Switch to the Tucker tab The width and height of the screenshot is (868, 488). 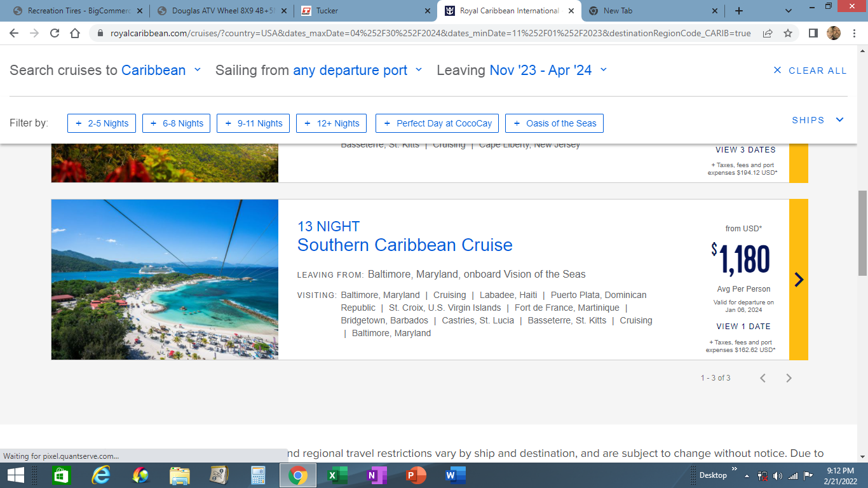coord(366,11)
